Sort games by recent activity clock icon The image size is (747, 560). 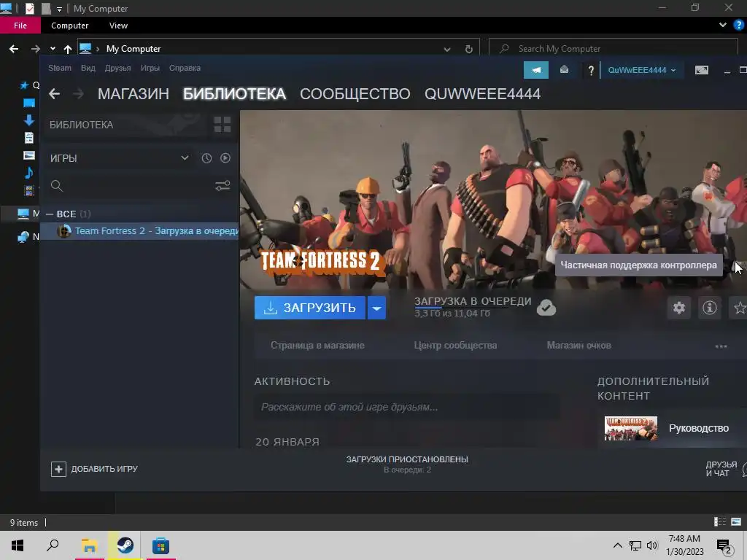tap(206, 158)
